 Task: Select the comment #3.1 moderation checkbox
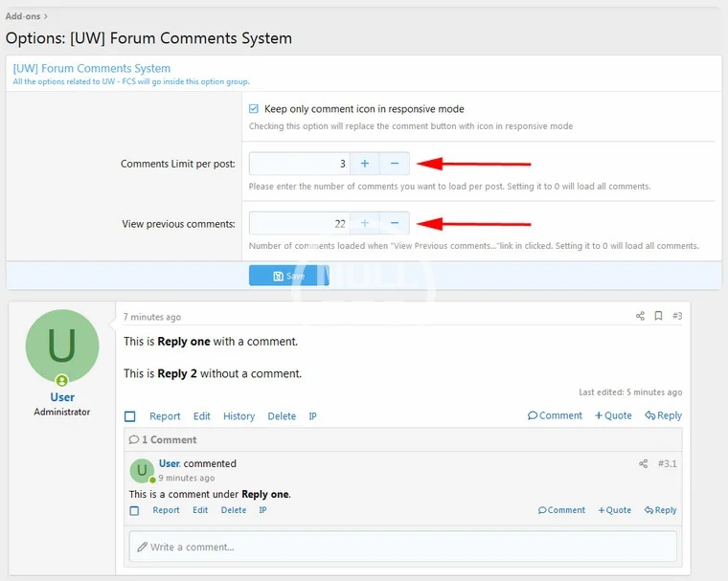(x=134, y=510)
